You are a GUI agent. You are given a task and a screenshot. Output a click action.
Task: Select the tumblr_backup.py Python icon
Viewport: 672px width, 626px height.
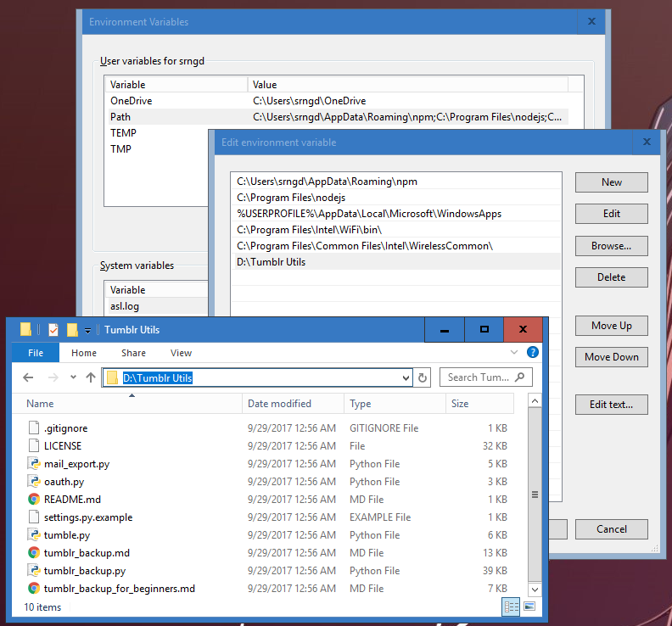click(x=34, y=571)
